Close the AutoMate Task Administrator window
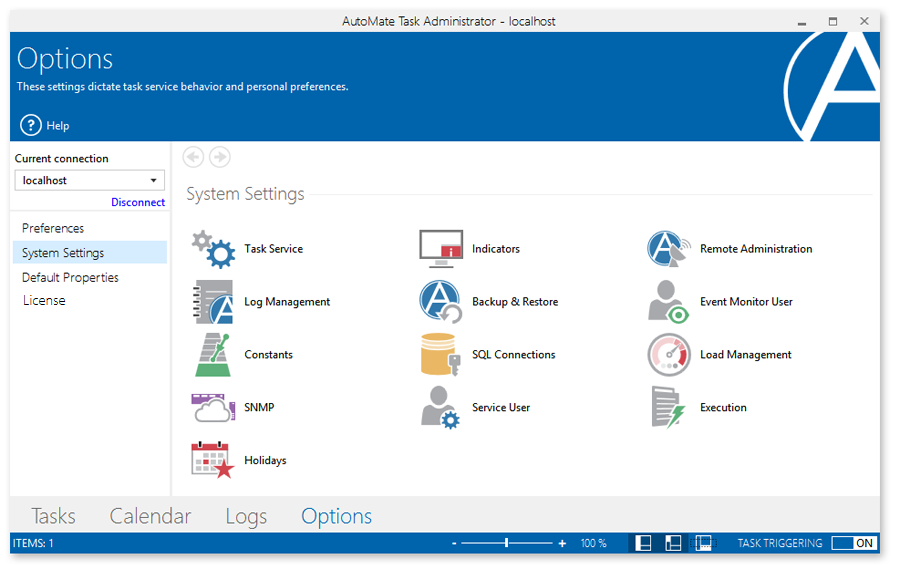Image resolution: width=900 pixels, height=569 pixels. pyautogui.click(x=864, y=21)
